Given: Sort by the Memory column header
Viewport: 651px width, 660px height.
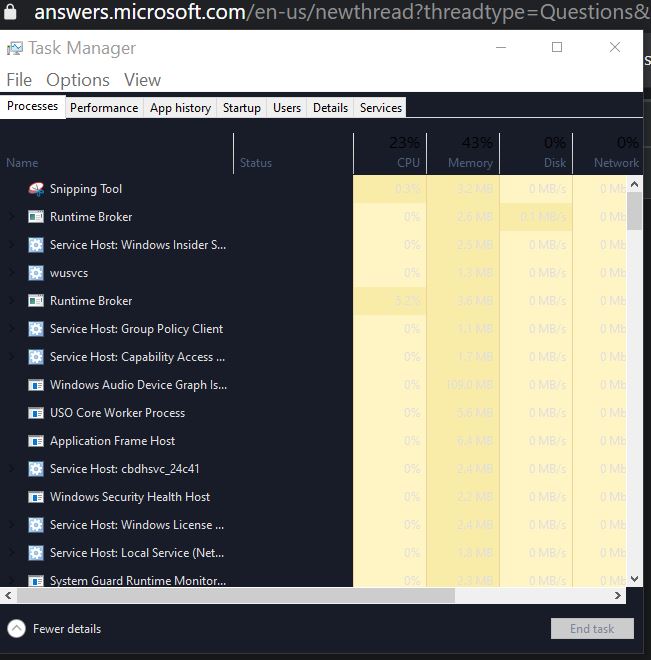Looking at the screenshot, I should (x=463, y=153).
